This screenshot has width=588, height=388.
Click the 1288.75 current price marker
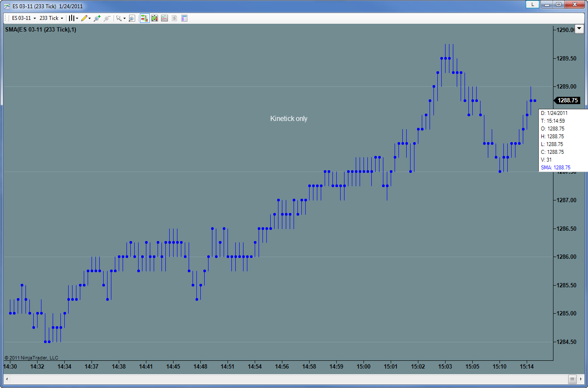[x=567, y=100]
